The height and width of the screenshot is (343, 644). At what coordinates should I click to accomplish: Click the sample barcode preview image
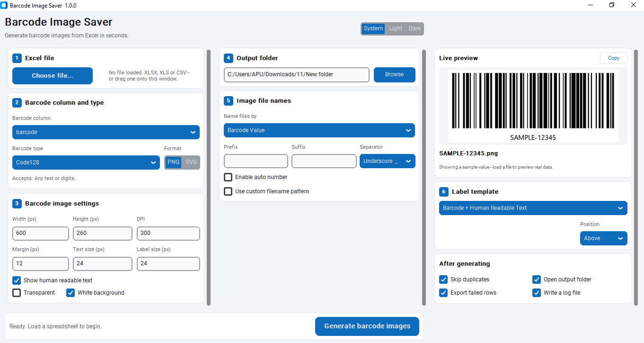pos(533,106)
